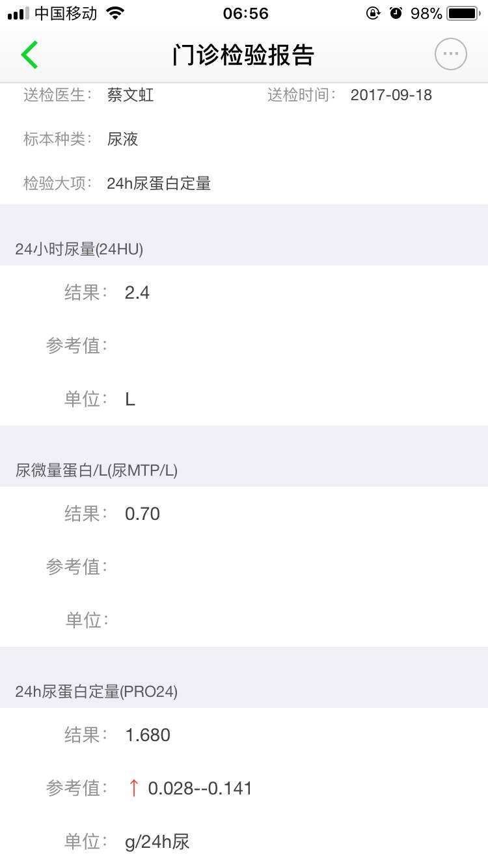Image resolution: width=488 pixels, height=868 pixels.
Task: Tap the alarm clock status icon
Action: [396, 13]
